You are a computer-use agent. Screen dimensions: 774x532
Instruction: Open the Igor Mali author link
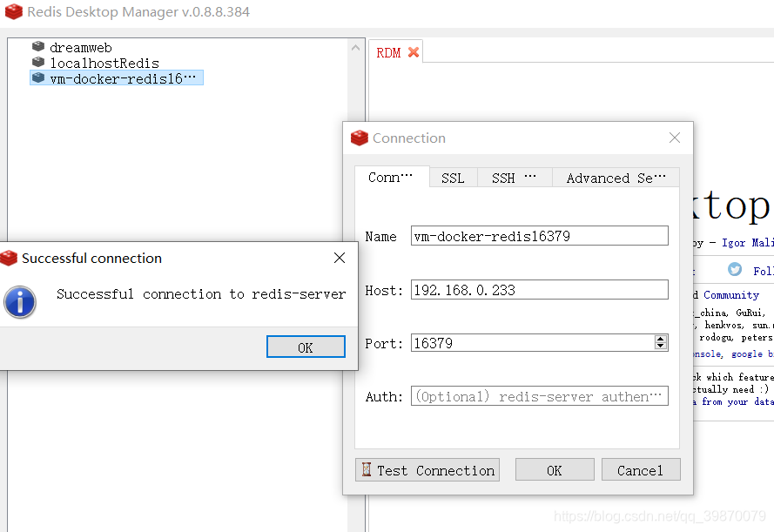747,243
